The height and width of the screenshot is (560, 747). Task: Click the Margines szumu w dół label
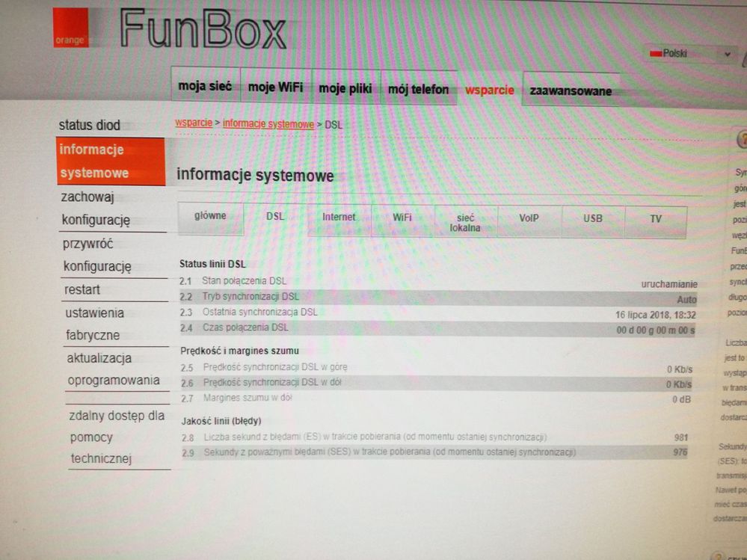[248, 398]
